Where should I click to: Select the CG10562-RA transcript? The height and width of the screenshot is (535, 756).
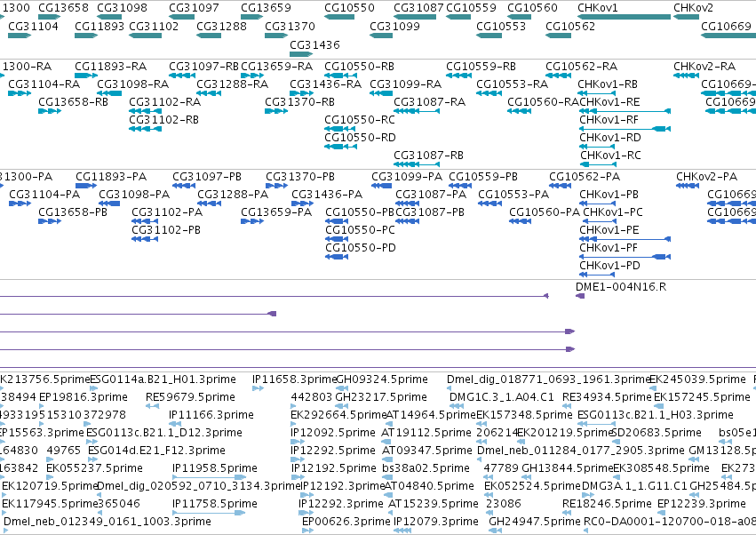coord(558,76)
